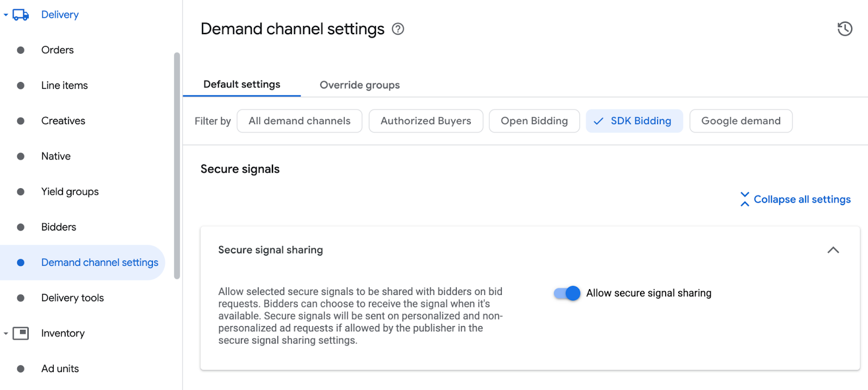
Task: Click the Inventory section icon
Action: point(21,333)
